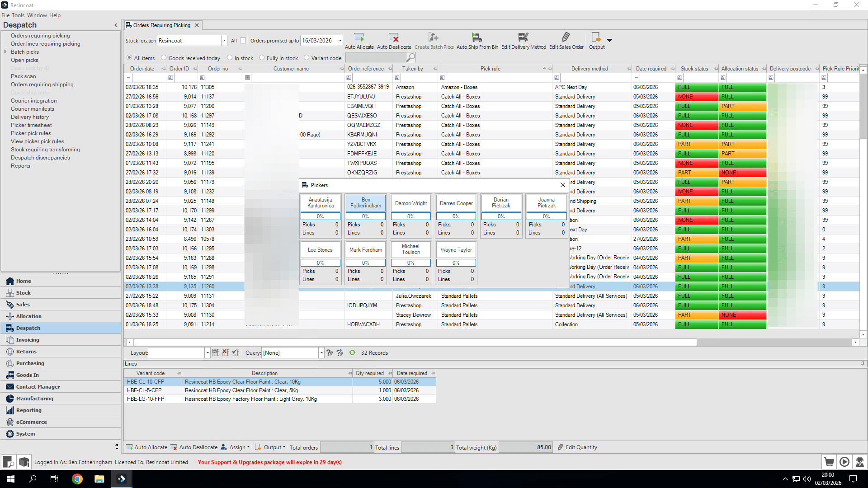Open the Orders promised up to date picker
The image size is (868, 488).
pyautogui.click(x=340, y=41)
